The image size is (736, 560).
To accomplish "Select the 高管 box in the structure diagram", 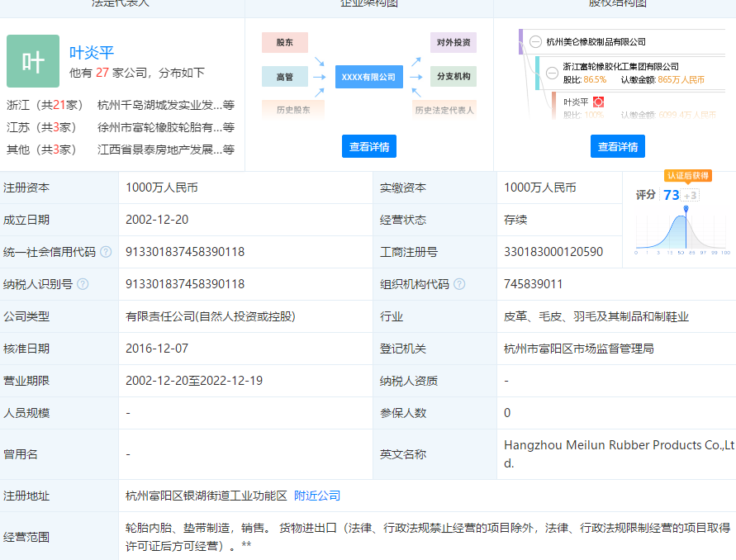I will pyautogui.click(x=285, y=77).
